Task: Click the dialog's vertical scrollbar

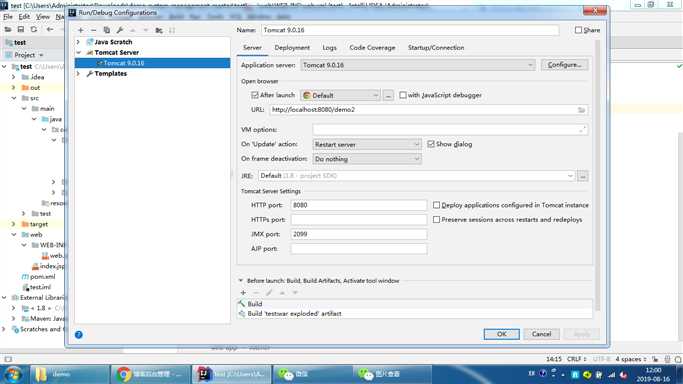Action: (x=597, y=175)
